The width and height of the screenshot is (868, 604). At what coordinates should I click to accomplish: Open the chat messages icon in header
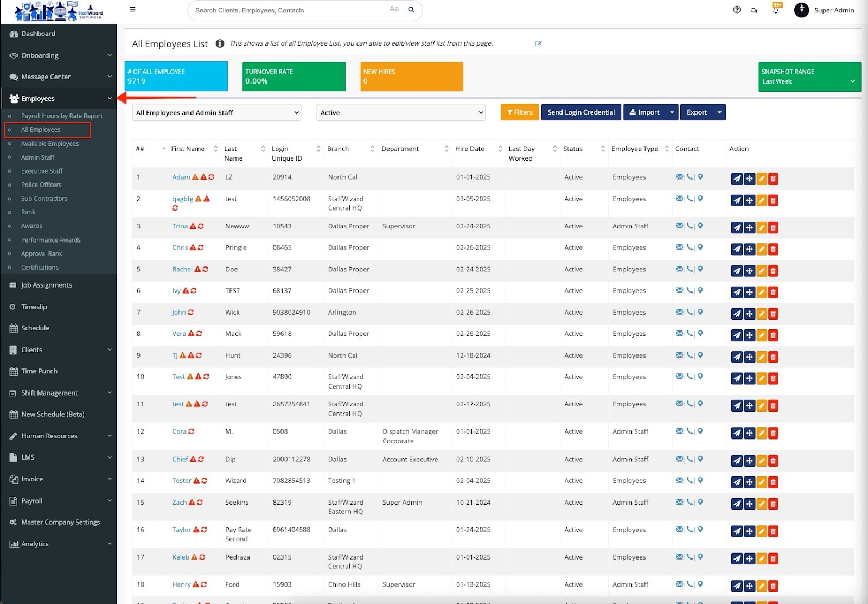pyautogui.click(x=754, y=10)
